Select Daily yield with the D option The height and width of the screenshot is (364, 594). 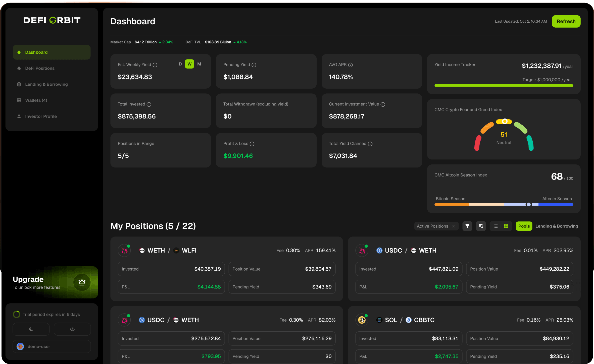point(180,64)
